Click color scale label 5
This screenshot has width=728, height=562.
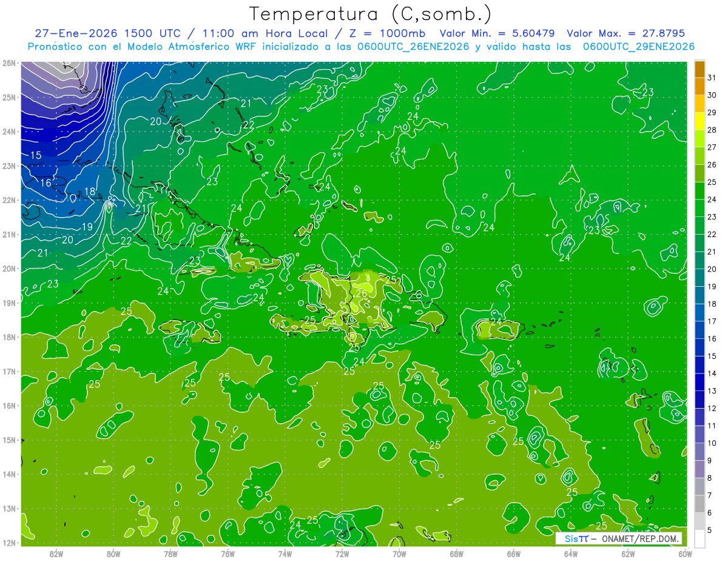(710, 530)
